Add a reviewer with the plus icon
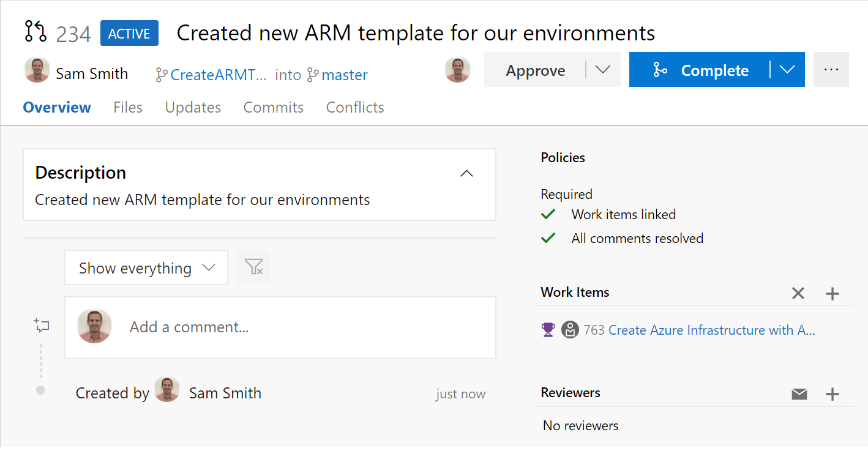This screenshot has height=451, width=868. pos(832,394)
